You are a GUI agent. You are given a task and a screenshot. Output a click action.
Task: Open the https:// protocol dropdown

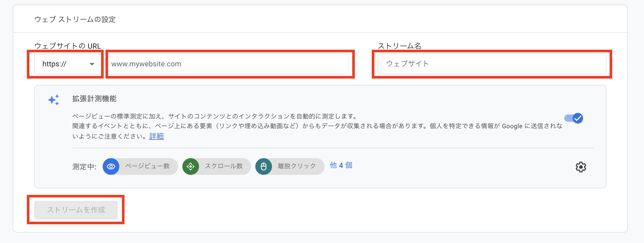click(68, 64)
